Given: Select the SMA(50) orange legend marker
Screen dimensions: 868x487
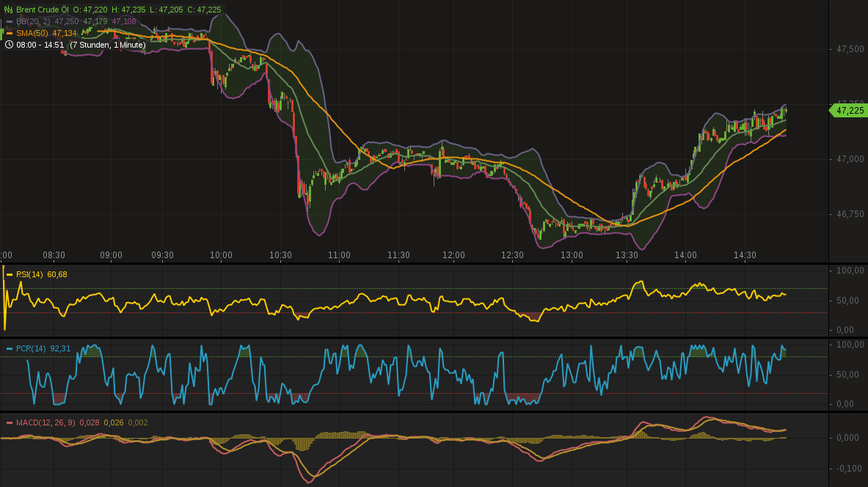Looking at the screenshot, I should (x=10, y=33).
